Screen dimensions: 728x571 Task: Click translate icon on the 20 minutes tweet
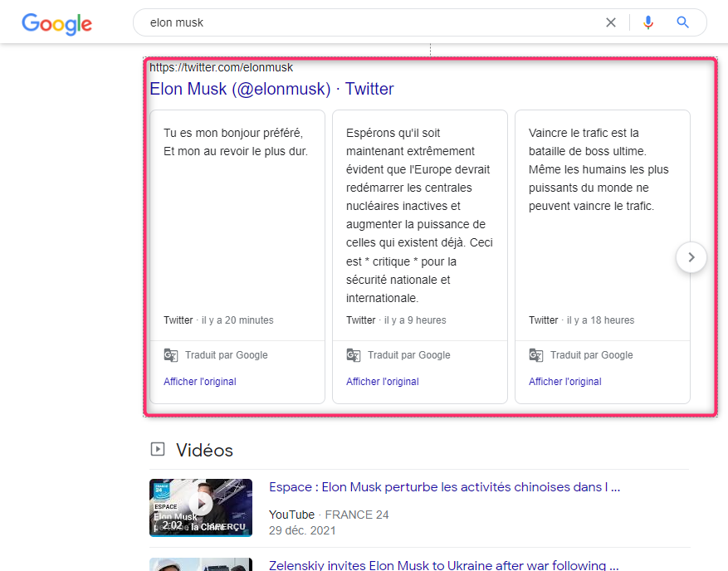pyautogui.click(x=171, y=355)
